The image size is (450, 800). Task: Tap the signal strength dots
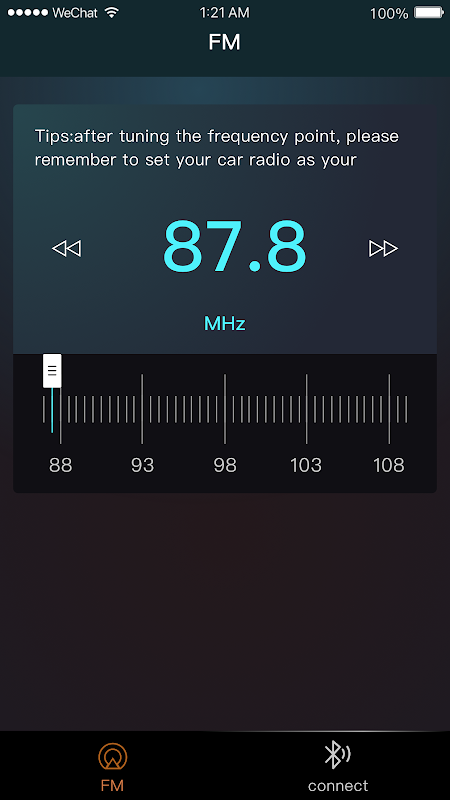(x=29, y=13)
